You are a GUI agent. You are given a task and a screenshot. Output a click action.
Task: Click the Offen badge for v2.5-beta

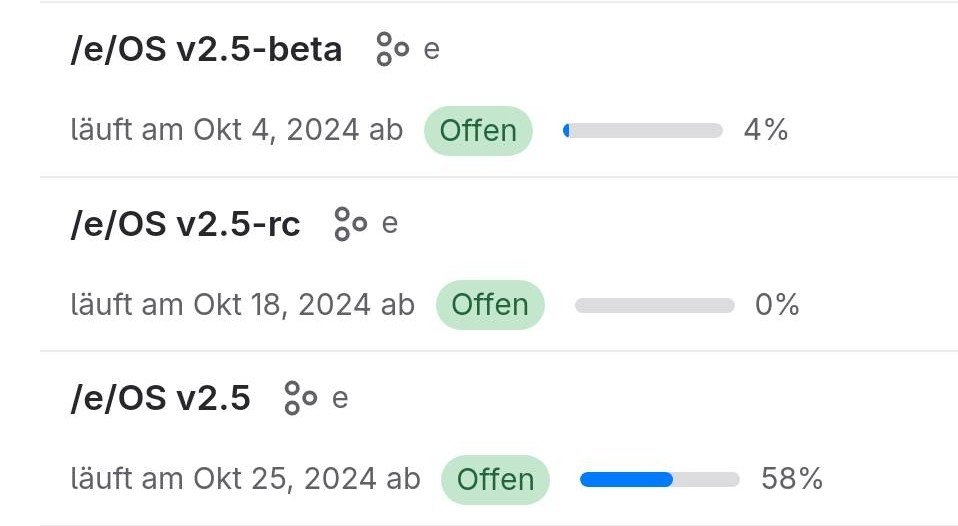478,131
